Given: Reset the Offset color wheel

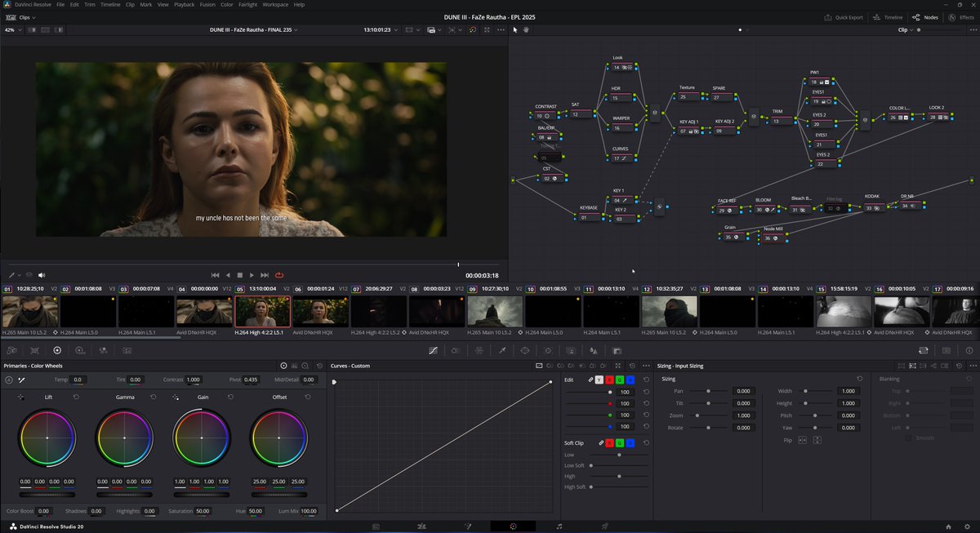Looking at the screenshot, I should click(x=308, y=397).
